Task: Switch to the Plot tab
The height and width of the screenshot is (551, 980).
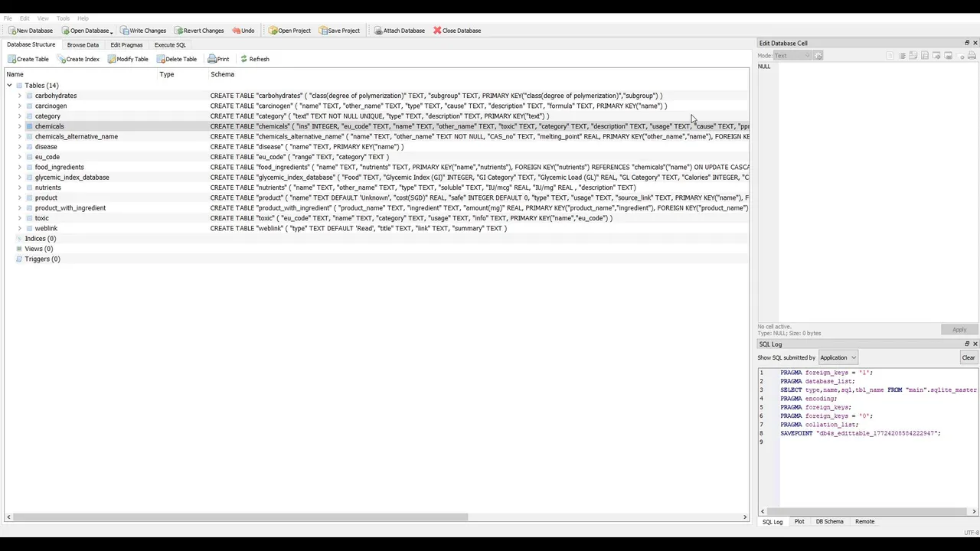Action: 799,522
